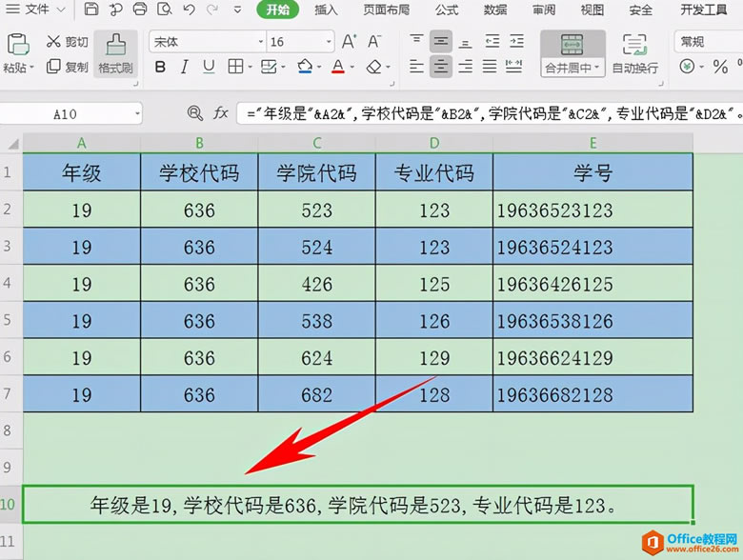Image resolution: width=743 pixels, height=560 pixels.
Task: Activate the Format Painter 格式刷
Action: click(x=115, y=53)
